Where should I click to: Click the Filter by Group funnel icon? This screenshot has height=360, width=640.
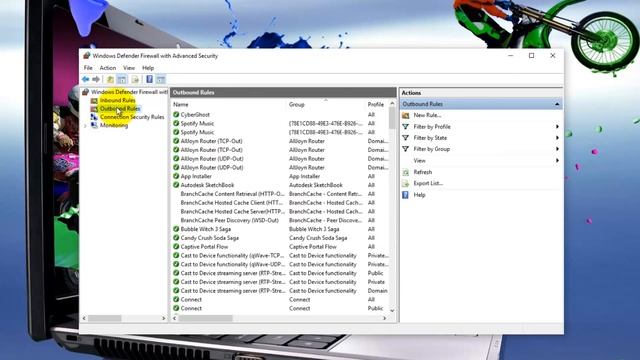click(405, 149)
